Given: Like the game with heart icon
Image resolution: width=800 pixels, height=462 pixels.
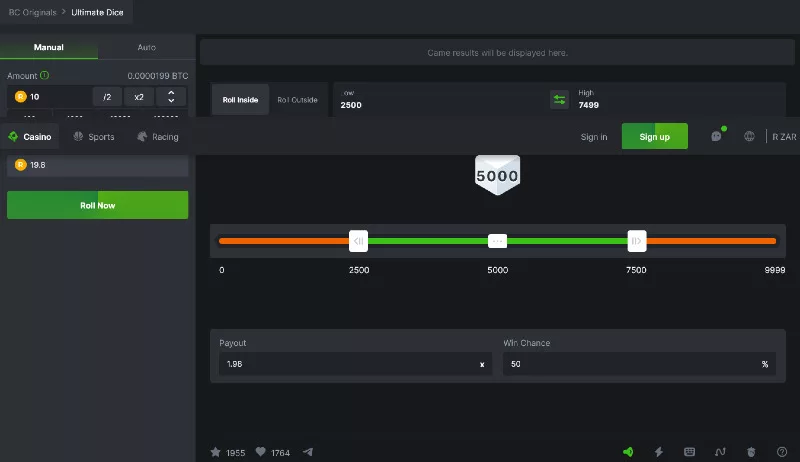Looking at the screenshot, I should point(260,452).
